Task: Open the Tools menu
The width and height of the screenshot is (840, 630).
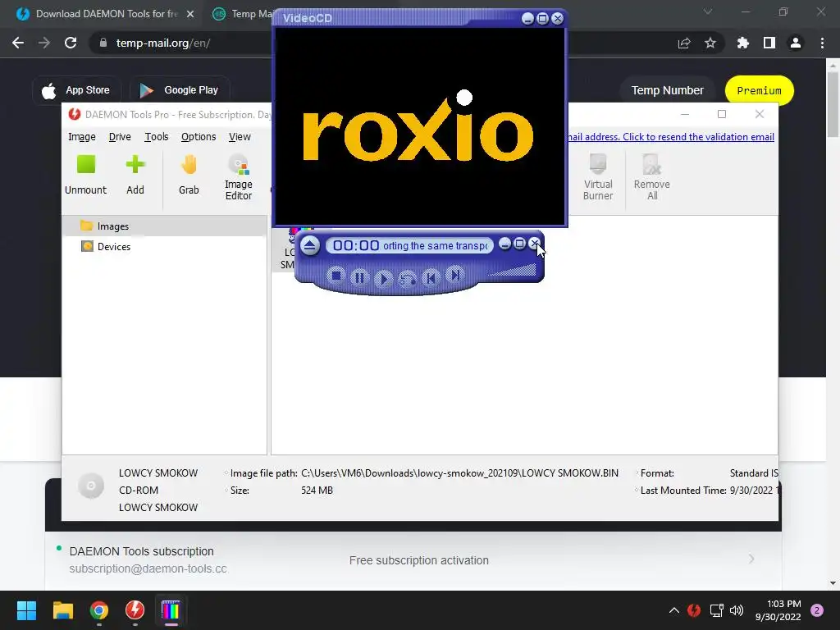Action: coord(157,137)
